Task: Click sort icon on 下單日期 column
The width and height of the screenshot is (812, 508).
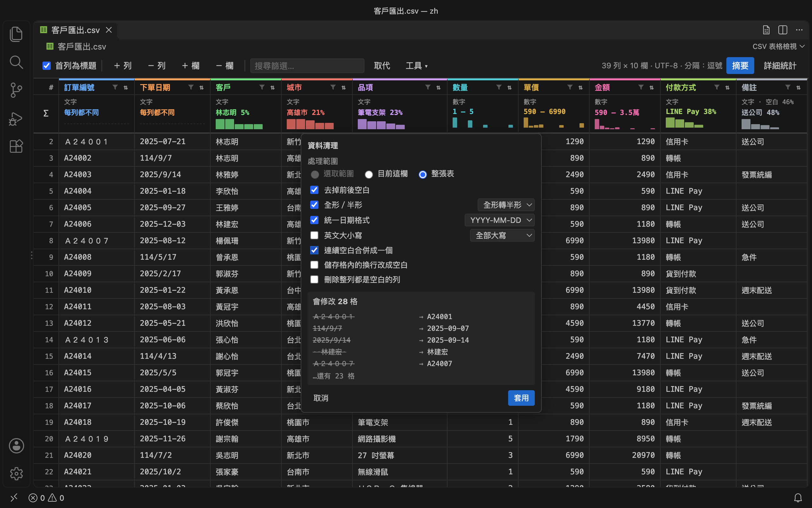Action: click(201, 87)
